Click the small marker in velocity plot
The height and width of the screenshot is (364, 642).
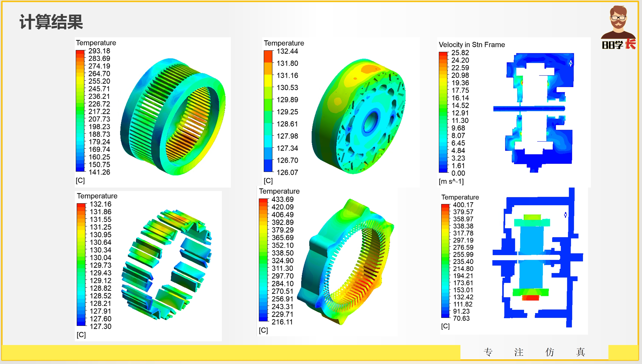pyautogui.click(x=571, y=63)
